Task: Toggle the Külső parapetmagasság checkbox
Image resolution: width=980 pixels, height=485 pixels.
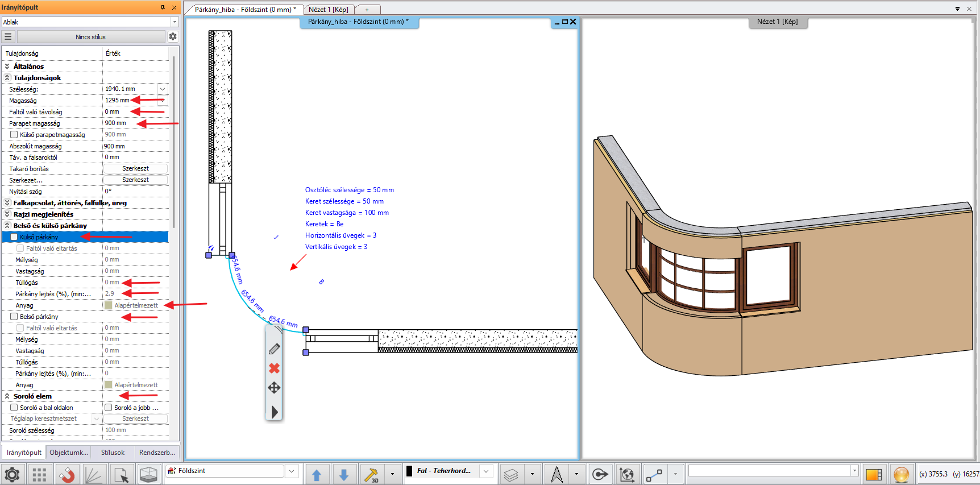Action: [14, 135]
